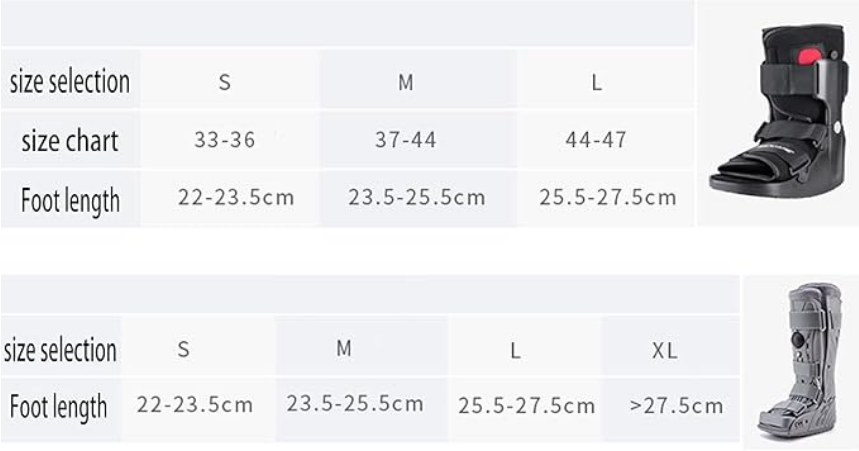Click the 37-44 size chart cell
This screenshot has width=859, height=451.
(x=405, y=140)
